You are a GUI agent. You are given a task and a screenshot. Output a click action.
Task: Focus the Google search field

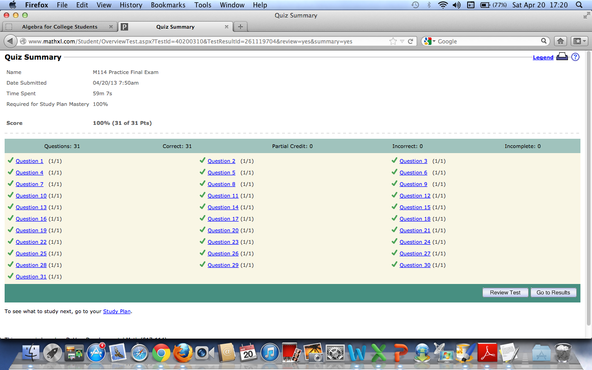pos(487,41)
